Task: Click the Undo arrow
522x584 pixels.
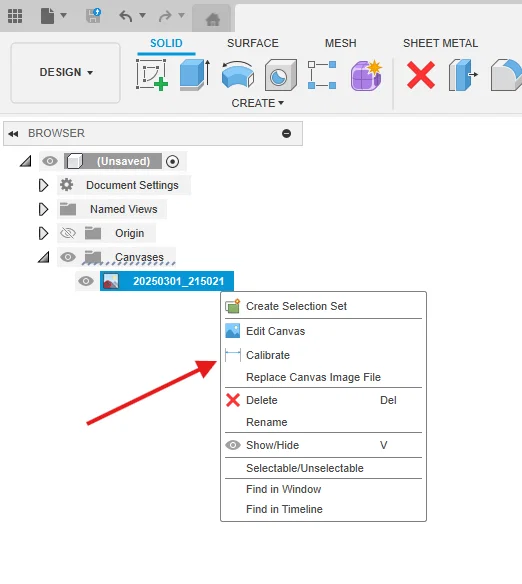Action: point(126,16)
